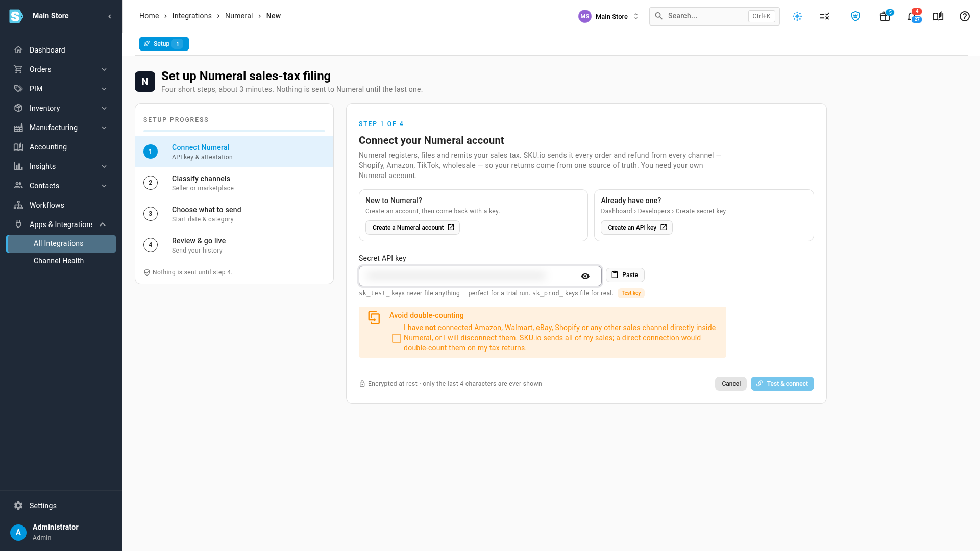Select Channel Health submenu item

pyautogui.click(x=61, y=261)
